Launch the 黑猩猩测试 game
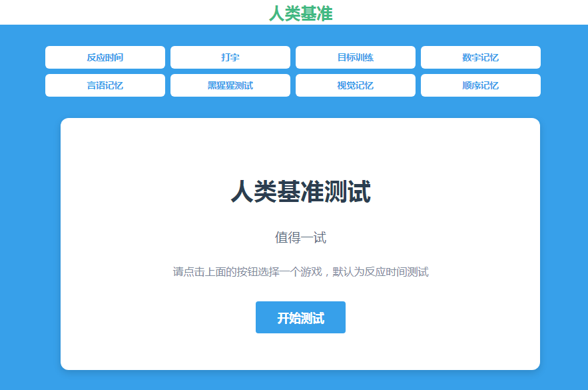 pos(230,85)
